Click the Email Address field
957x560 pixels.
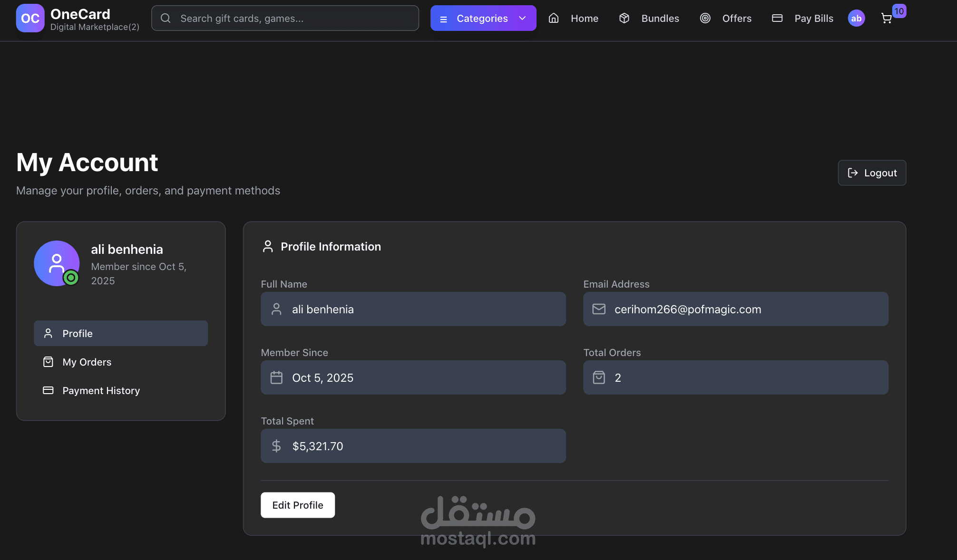coord(735,309)
